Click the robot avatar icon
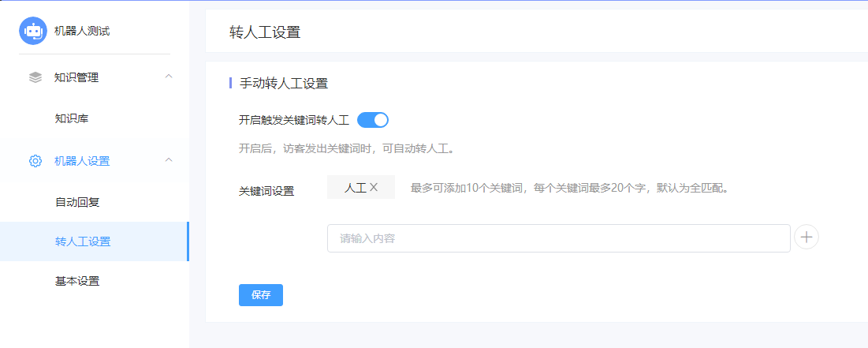Viewport: 868px width, 348px height. point(32,31)
